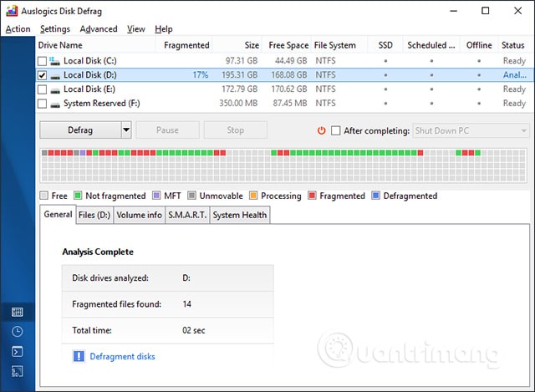535x392 pixels.
Task: Click the Defragment disks link
Action: click(122, 356)
